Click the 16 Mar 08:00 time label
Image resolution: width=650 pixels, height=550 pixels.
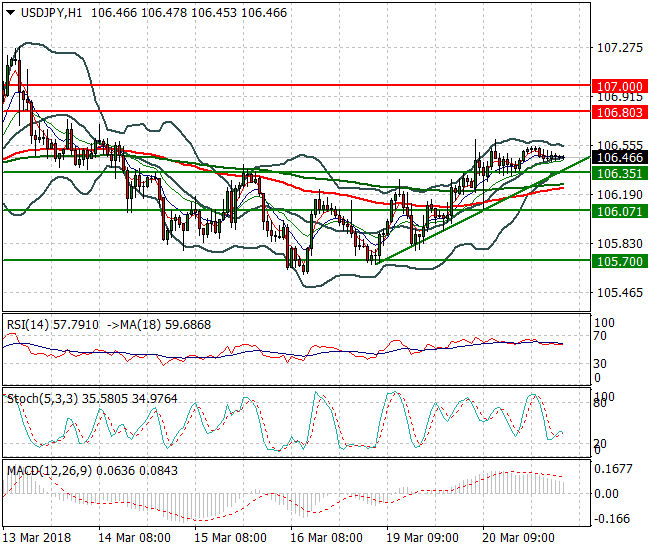tap(326, 538)
